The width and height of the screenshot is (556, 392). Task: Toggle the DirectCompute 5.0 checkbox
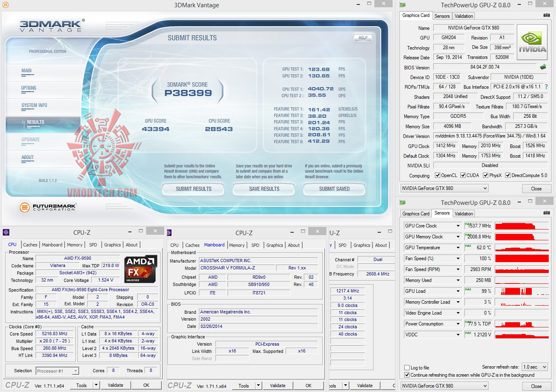click(x=508, y=175)
